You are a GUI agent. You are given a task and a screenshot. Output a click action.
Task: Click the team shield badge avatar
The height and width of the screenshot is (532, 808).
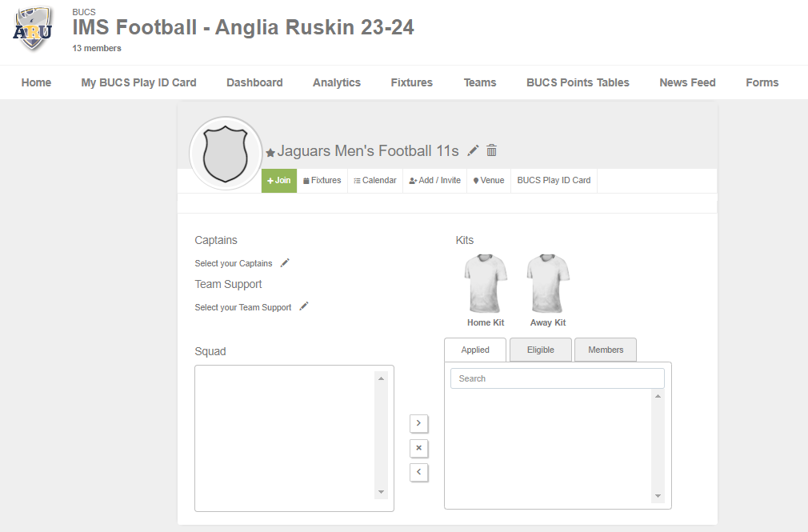226,154
